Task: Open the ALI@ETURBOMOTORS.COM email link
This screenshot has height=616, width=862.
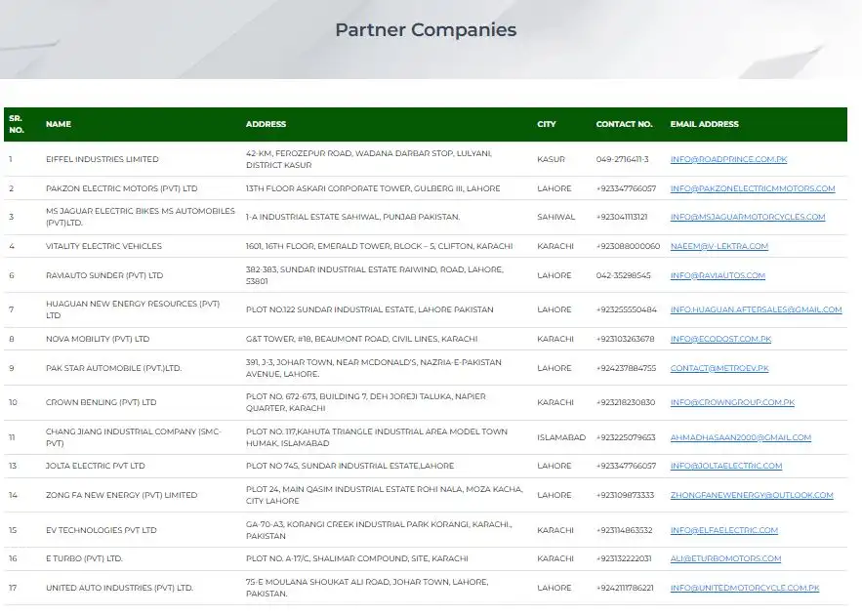Action: coord(725,558)
